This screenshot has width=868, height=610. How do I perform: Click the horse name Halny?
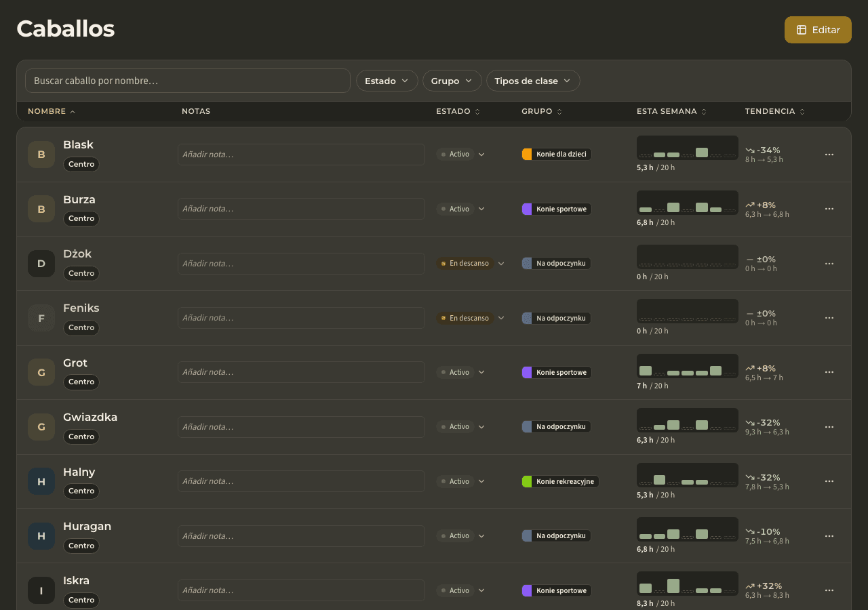[x=79, y=472]
